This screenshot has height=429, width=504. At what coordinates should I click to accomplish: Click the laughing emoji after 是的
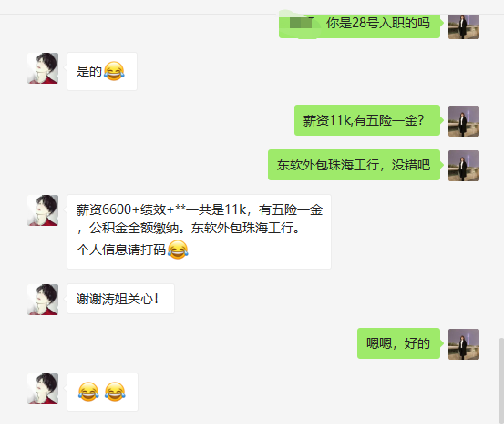point(114,71)
